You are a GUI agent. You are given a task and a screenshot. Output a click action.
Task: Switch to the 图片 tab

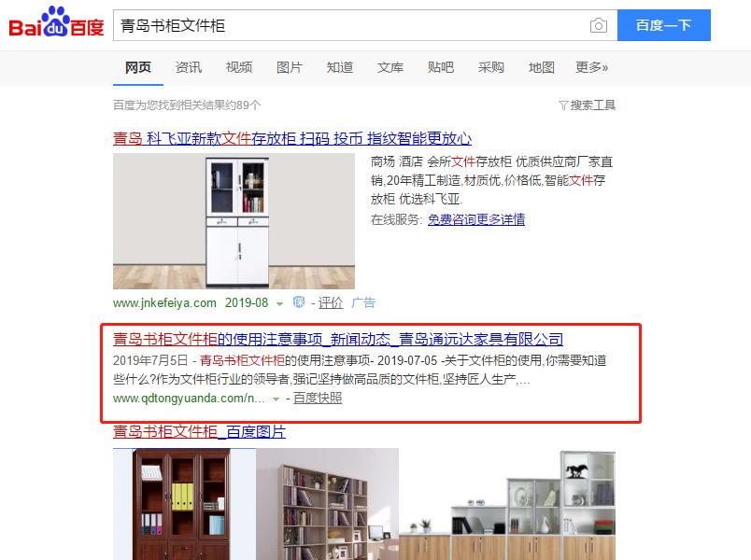[x=290, y=67]
